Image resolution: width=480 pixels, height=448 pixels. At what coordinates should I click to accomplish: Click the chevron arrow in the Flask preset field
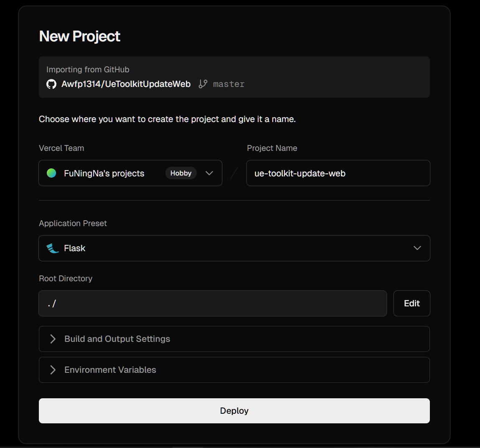417,248
